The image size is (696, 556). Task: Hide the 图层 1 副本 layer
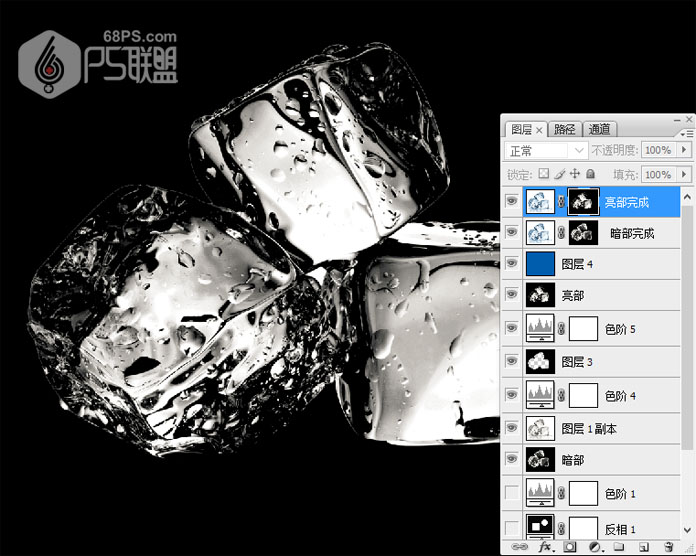pyautogui.click(x=512, y=428)
